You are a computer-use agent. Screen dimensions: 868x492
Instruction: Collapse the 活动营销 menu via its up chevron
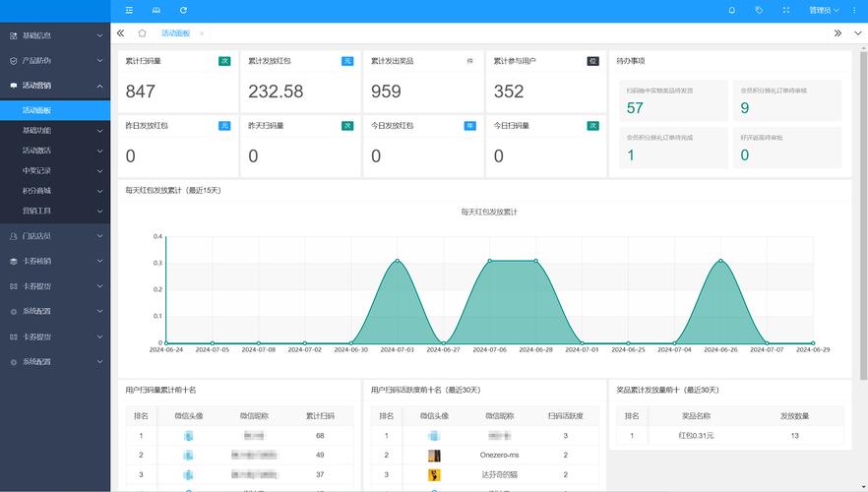click(99, 86)
